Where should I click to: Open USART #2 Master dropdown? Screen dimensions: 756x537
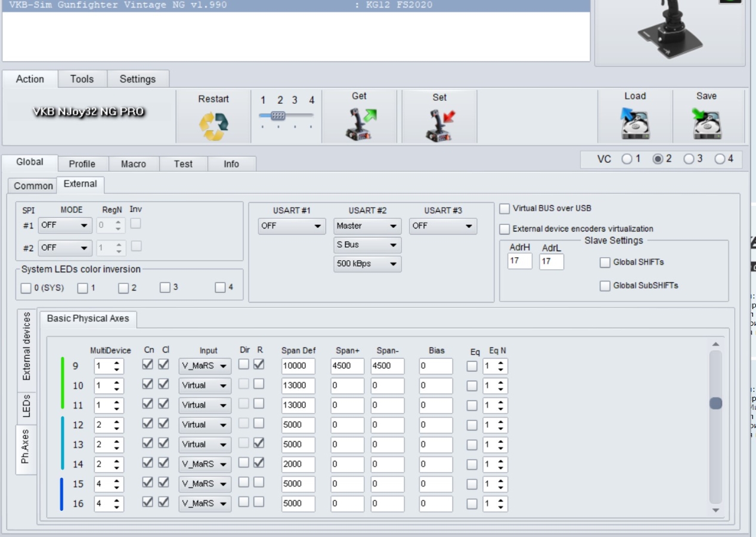(x=367, y=226)
